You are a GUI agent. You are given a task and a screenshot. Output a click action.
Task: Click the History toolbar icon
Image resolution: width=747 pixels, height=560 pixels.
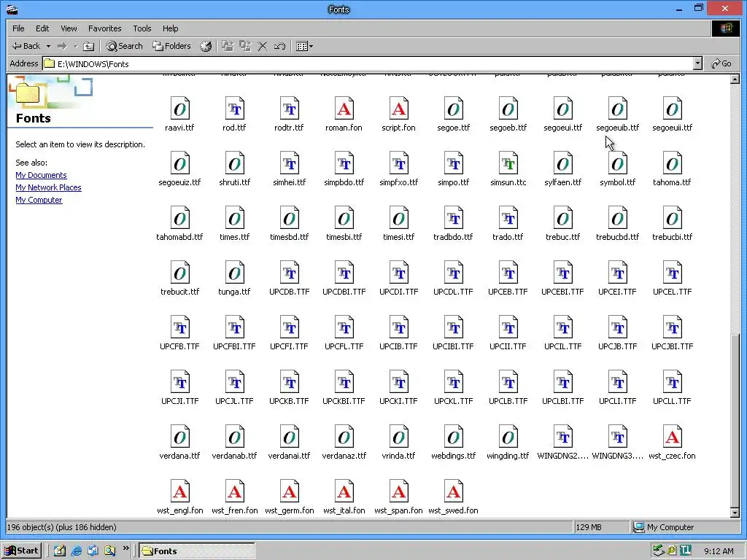click(x=206, y=46)
